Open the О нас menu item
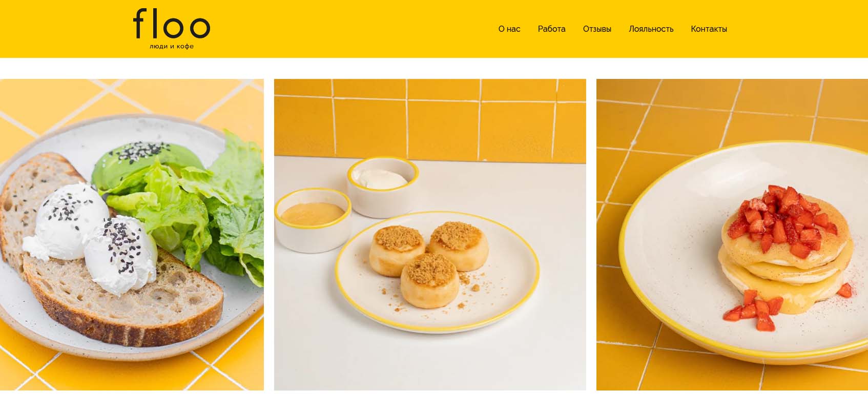Viewport: 868px width, 411px height. click(509, 29)
